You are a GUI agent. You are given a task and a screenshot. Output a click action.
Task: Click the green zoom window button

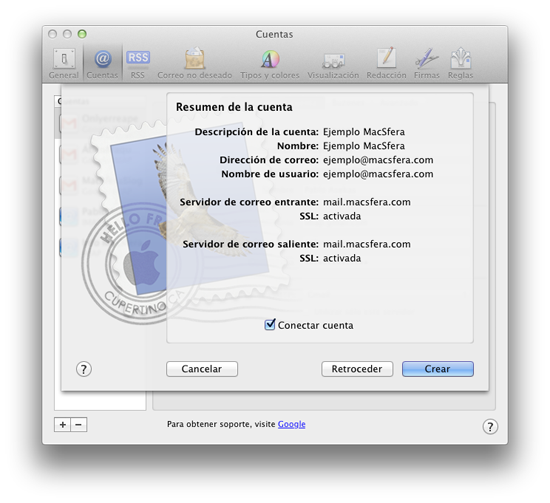coord(82,34)
